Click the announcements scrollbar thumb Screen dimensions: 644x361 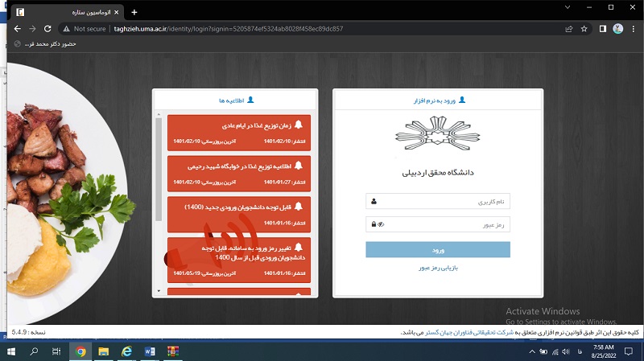pos(159,170)
